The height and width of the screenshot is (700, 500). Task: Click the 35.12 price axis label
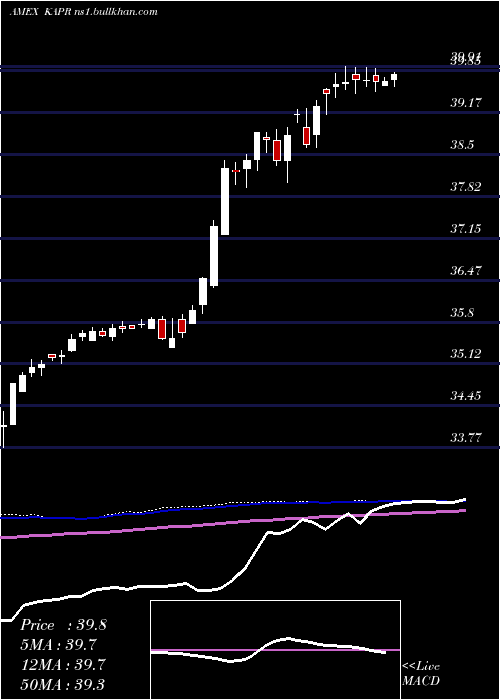point(465,354)
